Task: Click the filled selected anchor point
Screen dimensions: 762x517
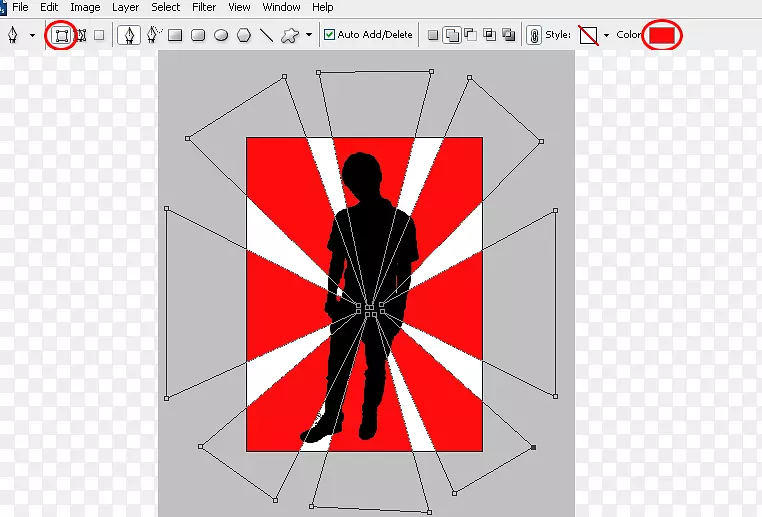Action: (533, 447)
